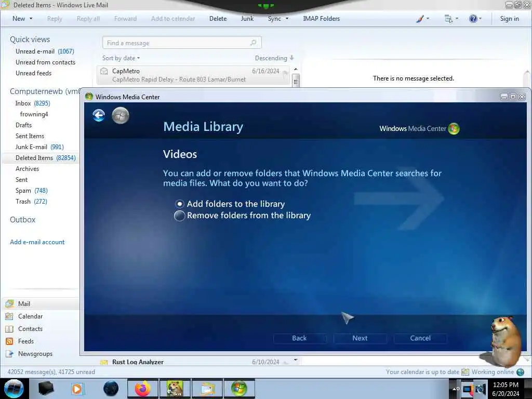Show hidden system tray icons arrow
The width and height of the screenshot is (532, 399).
[454, 389]
